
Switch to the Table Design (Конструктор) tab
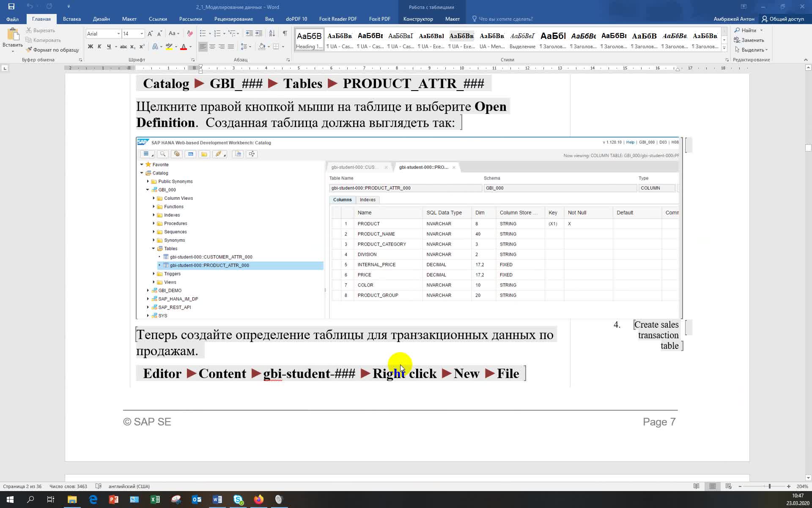[418, 19]
